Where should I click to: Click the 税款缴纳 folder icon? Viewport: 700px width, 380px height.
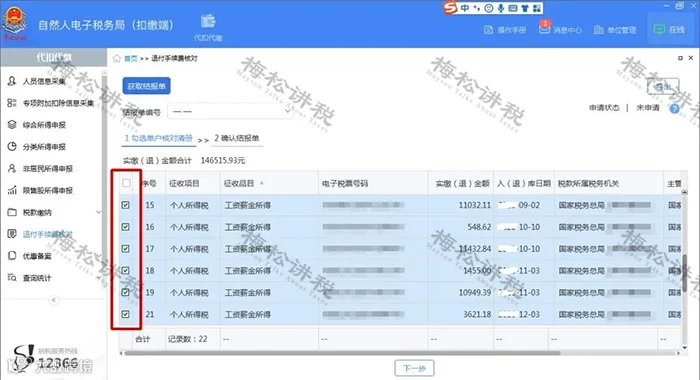point(12,212)
